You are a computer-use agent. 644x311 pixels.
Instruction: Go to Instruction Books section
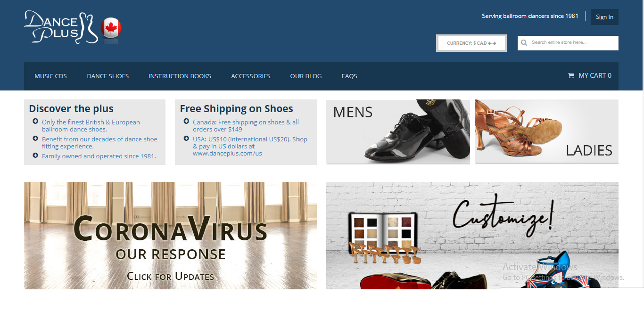(180, 76)
